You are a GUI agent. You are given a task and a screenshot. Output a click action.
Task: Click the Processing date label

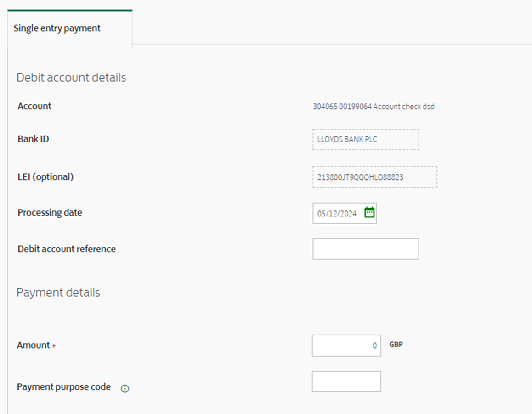coord(50,213)
